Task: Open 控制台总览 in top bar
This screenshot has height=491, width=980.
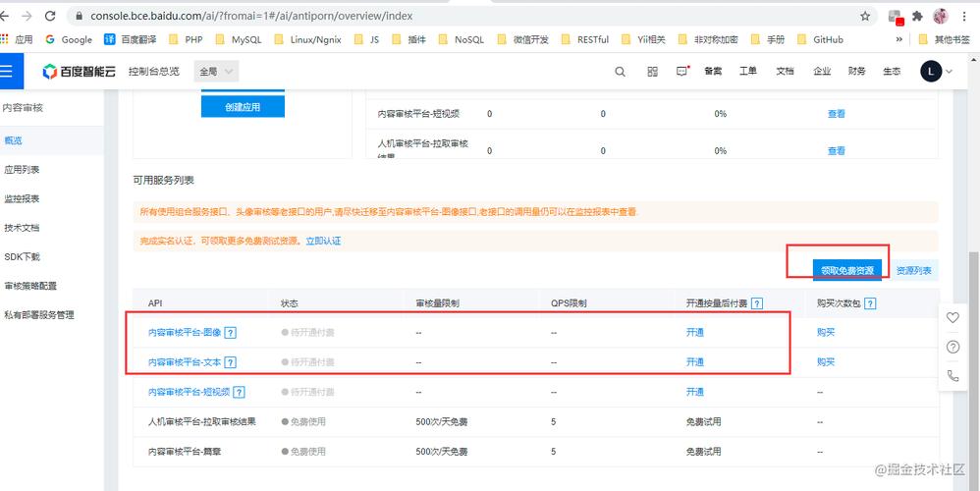Action: pyautogui.click(x=154, y=72)
